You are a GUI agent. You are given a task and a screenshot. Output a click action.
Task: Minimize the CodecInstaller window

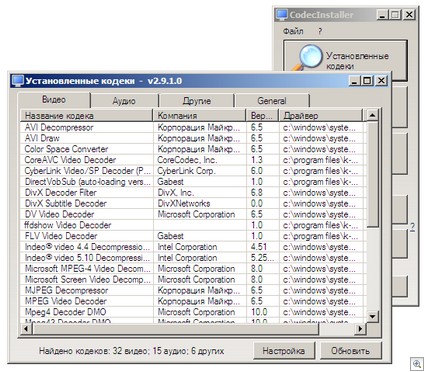382,15
